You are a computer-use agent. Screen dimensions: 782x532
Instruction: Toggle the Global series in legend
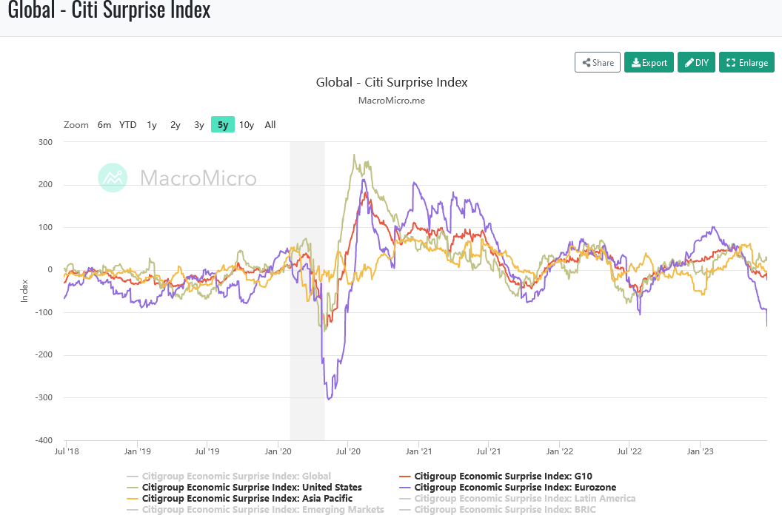coord(236,477)
